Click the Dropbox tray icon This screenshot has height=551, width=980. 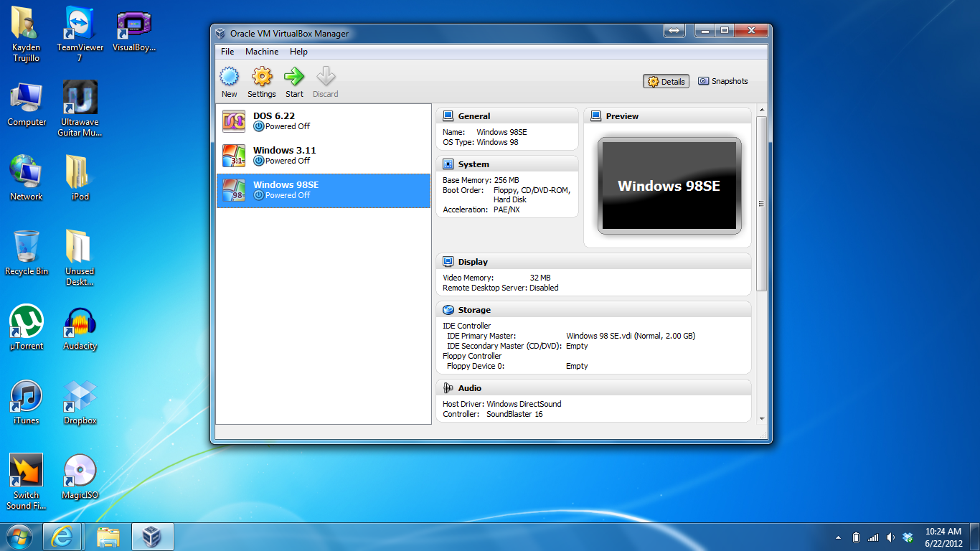[x=908, y=537]
